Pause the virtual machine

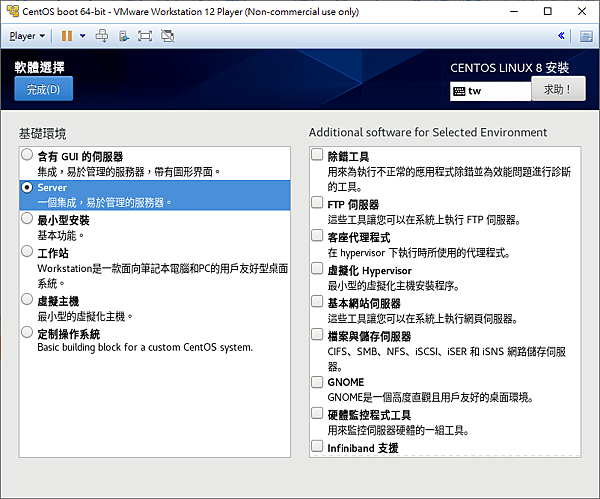(x=67, y=36)
